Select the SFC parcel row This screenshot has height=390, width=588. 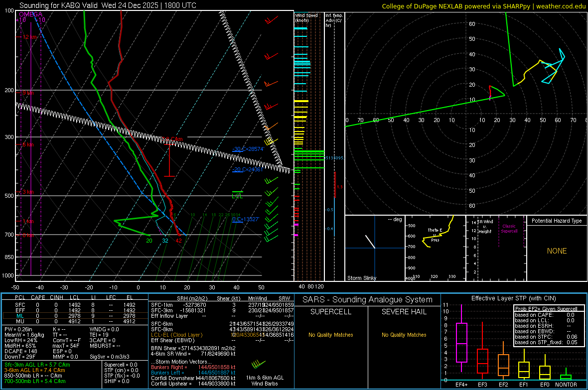(x=75, y=305)
